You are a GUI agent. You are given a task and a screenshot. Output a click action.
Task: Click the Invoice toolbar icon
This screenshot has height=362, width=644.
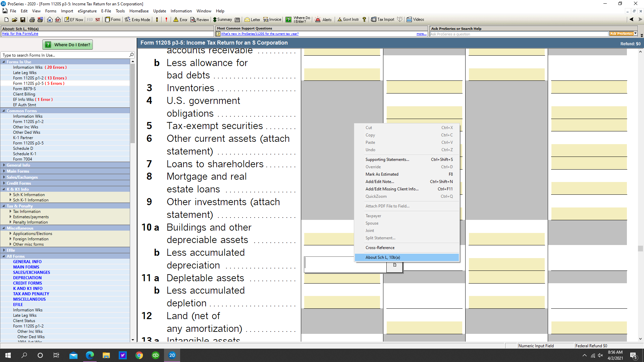(x=272, y=19)
